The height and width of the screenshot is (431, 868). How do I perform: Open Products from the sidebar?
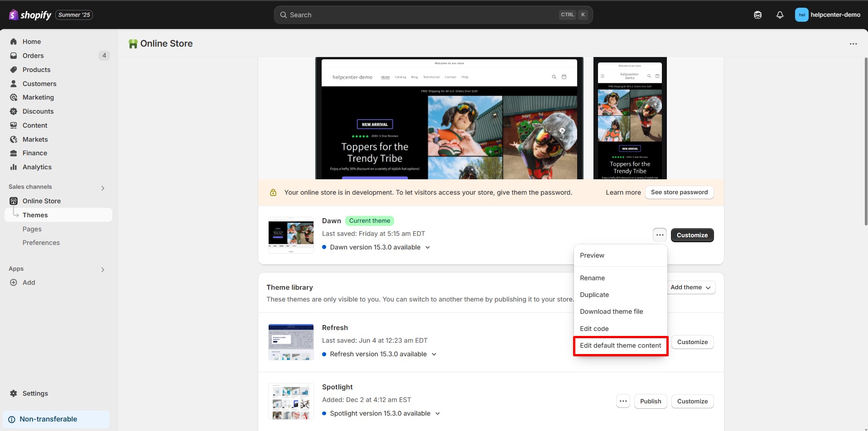coord(14,69)
